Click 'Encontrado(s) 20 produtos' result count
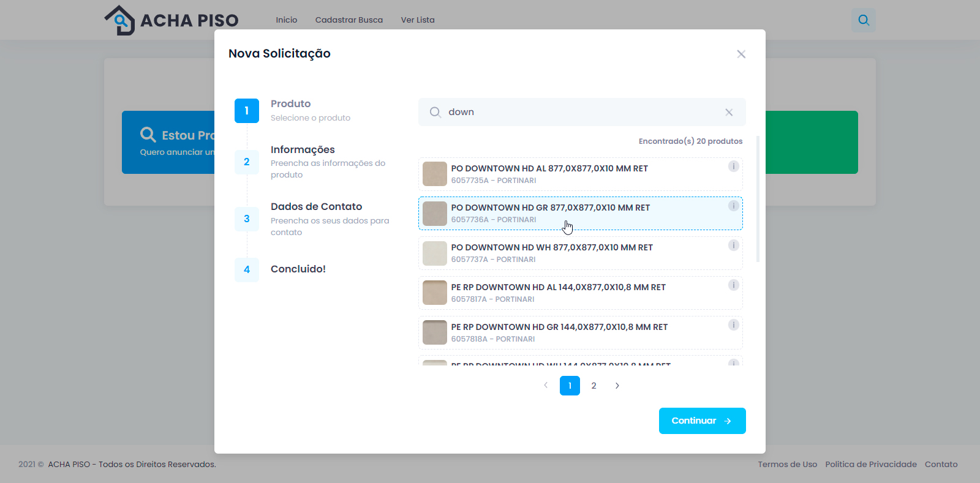 click(x=690, y=141)
